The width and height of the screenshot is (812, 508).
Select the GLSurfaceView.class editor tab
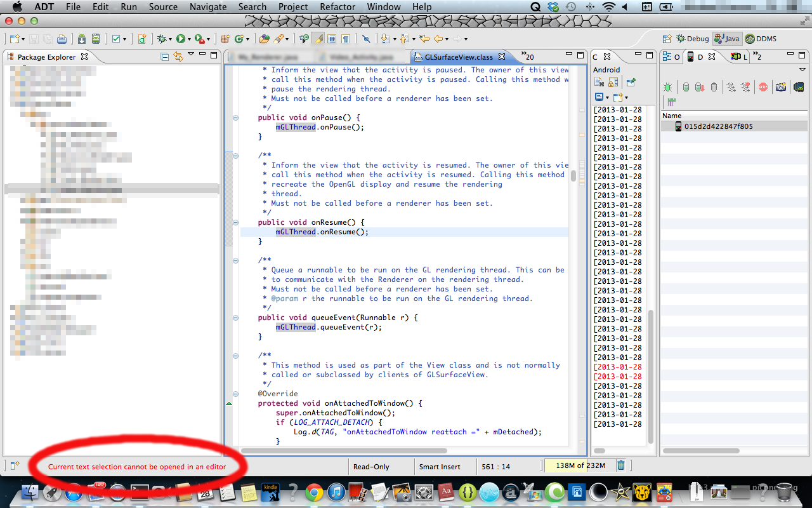458,57
